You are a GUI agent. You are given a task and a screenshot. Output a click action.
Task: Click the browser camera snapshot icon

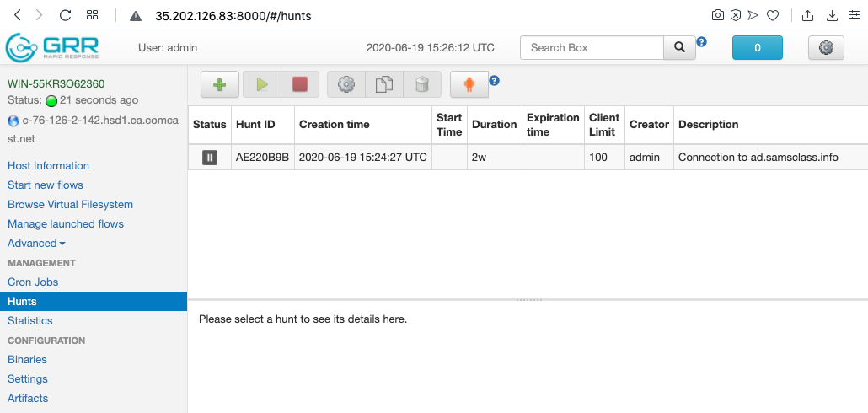(717, 15)
